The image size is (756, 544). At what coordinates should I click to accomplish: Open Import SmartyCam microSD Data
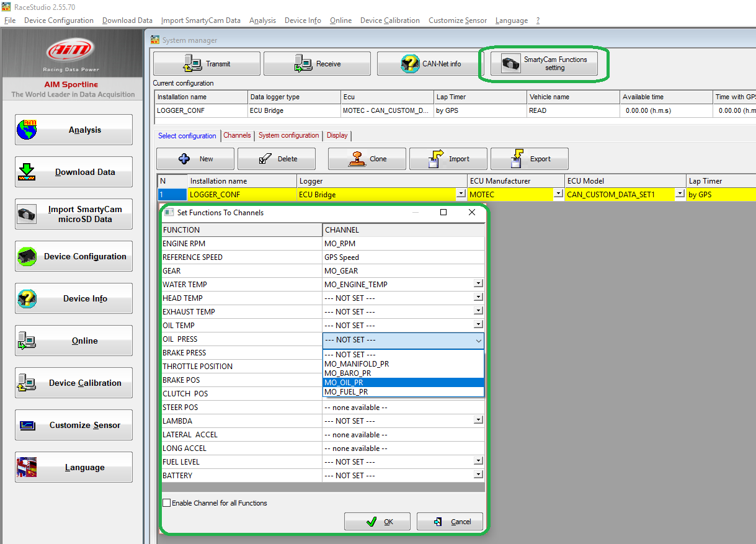tap(73, 214)
